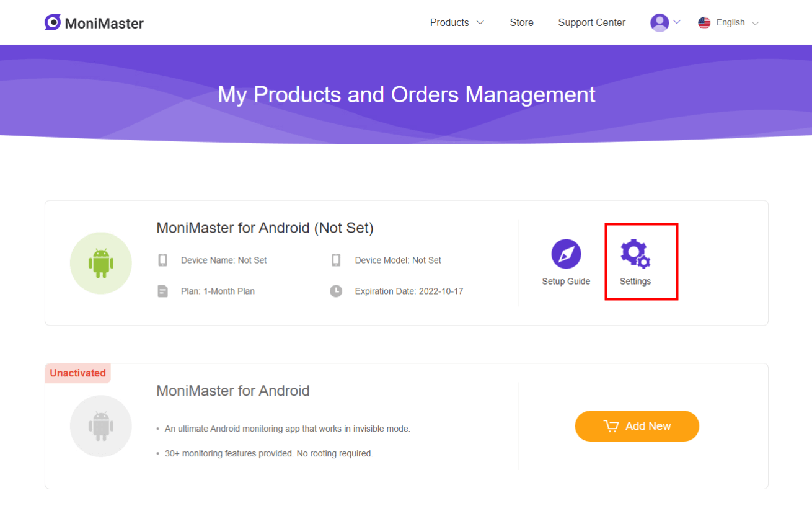This screenshot has width=812, height=511.
Task: Open the Setup Guide compass icon
Action: pyautogui.click(x=566, y=254)
